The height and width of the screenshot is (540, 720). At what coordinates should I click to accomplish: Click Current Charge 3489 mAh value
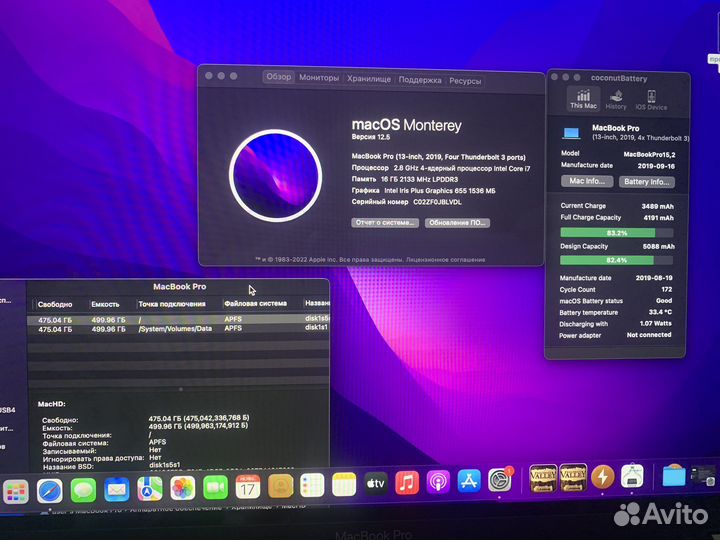coord(658,207)
